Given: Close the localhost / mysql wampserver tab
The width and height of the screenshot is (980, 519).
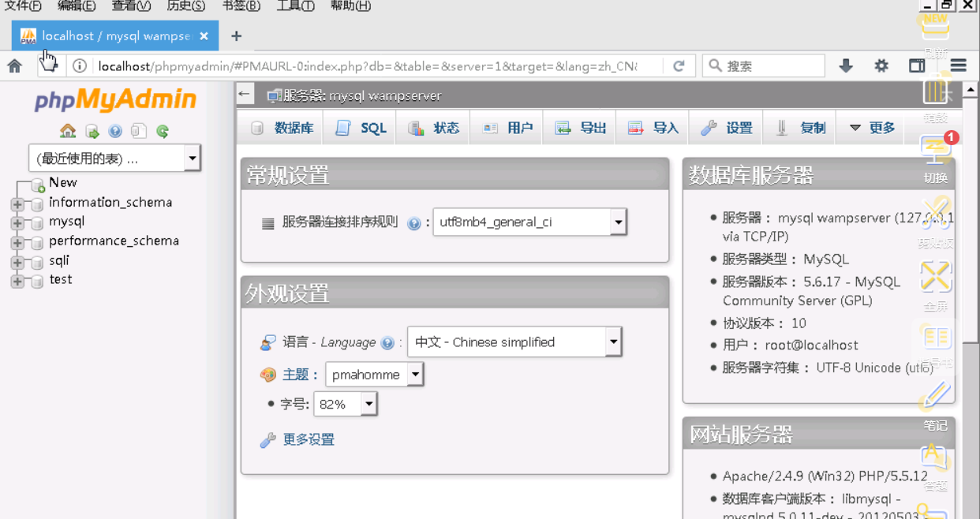Looking at the screenshot, I should [x=204, y=35].
